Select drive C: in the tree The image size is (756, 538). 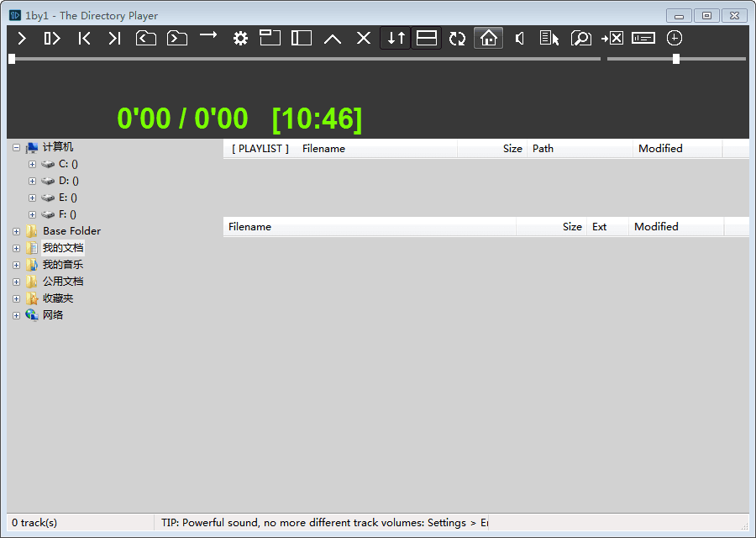pos(68,164)
